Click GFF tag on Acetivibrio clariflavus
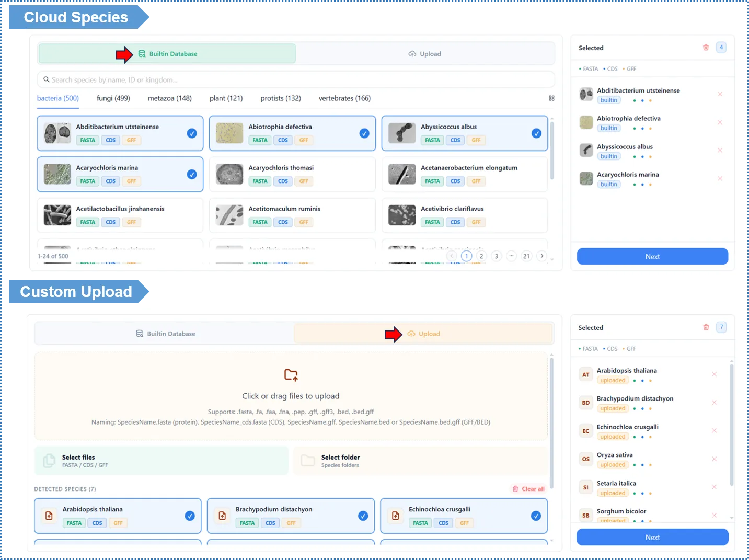 pos(476,222)
